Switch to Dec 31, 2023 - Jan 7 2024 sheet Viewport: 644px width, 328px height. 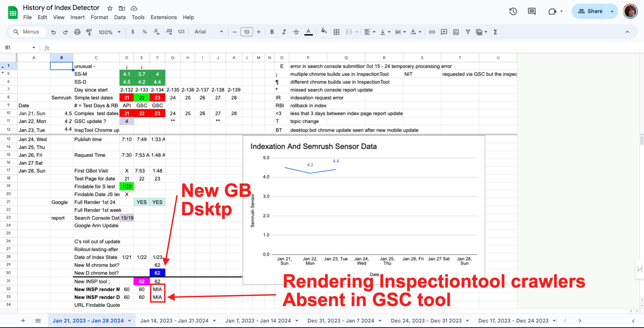[x=341, y=321]
